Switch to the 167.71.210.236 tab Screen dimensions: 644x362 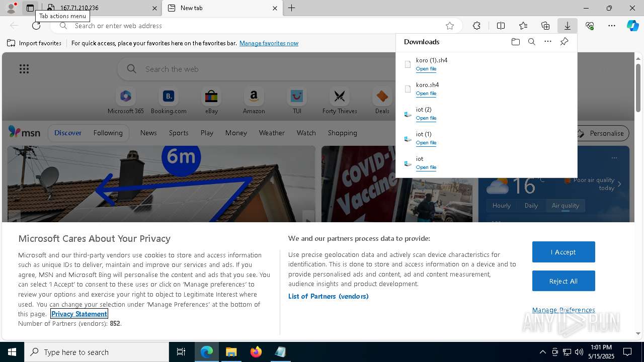coord(101,8)
